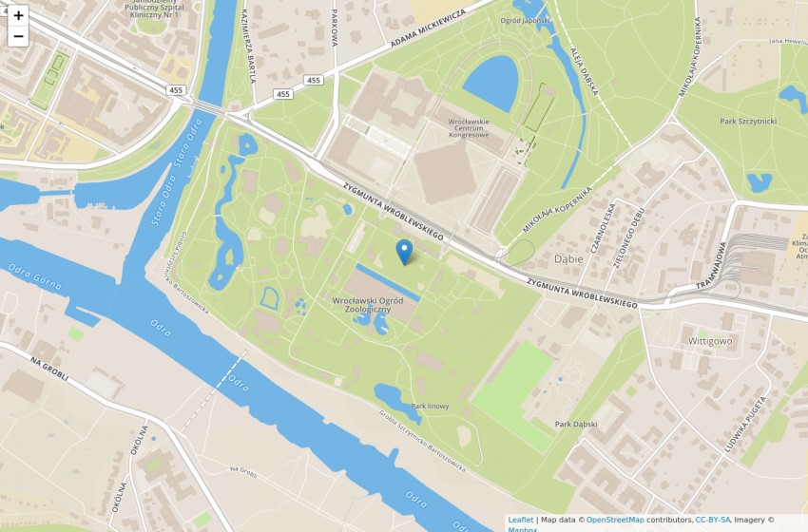Click the Na Grobli street label
The image size is (808, 532).
tap(48, 369)
